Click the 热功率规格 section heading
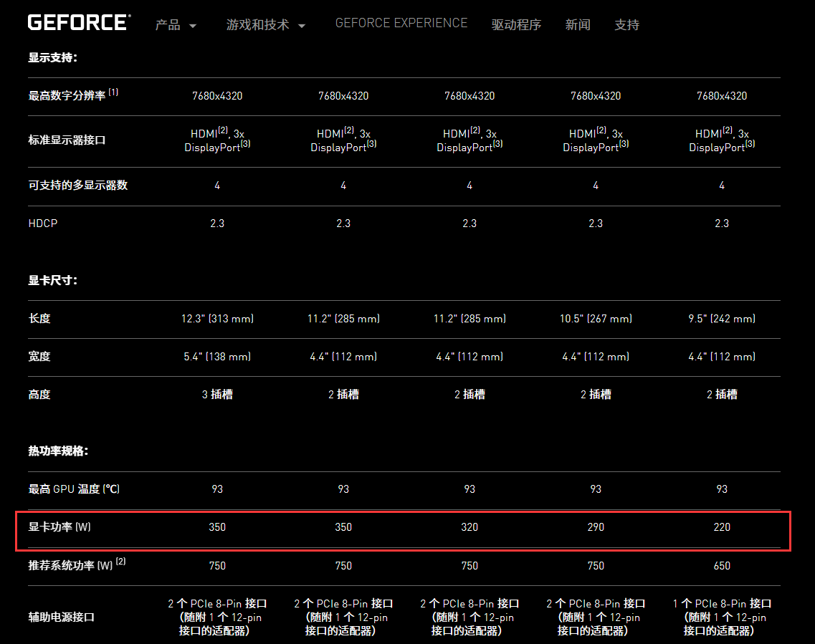Viewport: 815px width, 644px height. click(x=58, y=451)
